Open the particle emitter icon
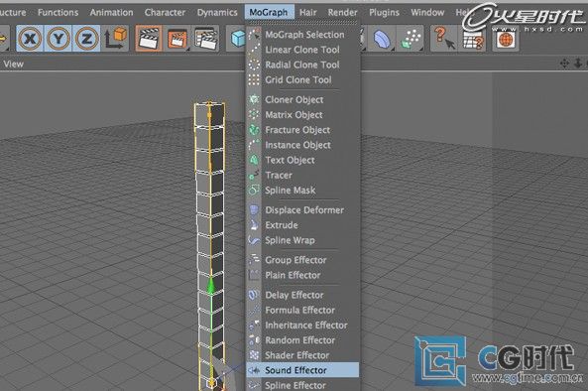This screenshot has height=391, width=588. point(411,39)
